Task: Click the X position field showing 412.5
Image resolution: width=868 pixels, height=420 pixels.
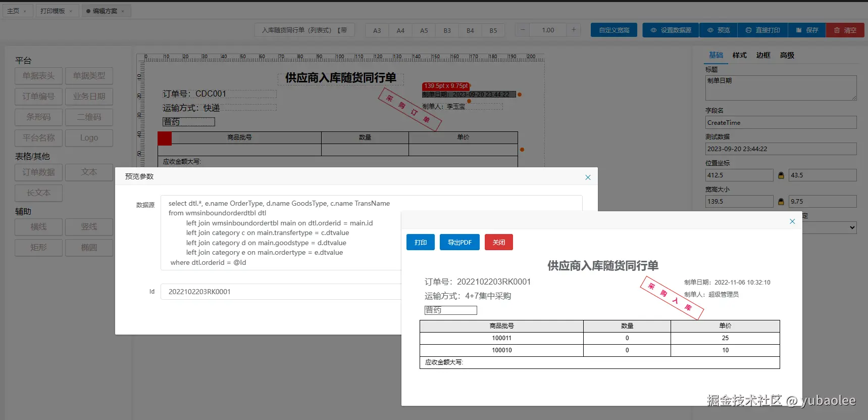Action: pyautogui.click(x=739, y=175)
